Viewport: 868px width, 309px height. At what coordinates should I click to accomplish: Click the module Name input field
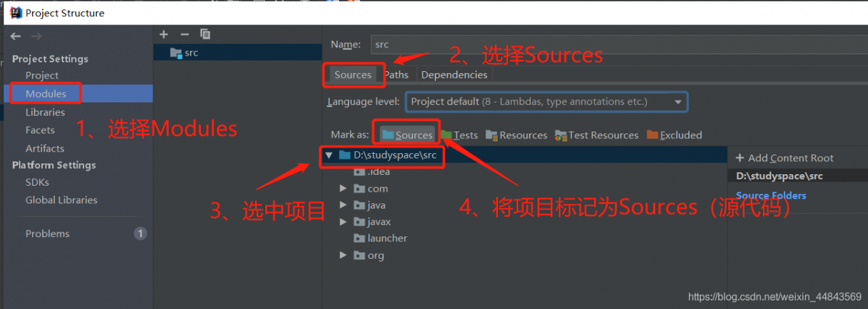[x=618, y=45]
